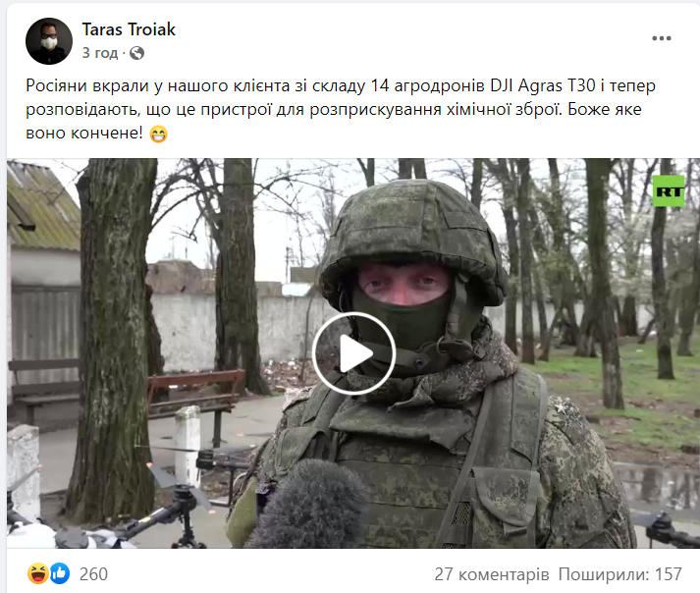Image resolution: width=700 pixels, height=593 pixels.
Task: Click the globe public audience icon
Action: click(x=137, y=53)
